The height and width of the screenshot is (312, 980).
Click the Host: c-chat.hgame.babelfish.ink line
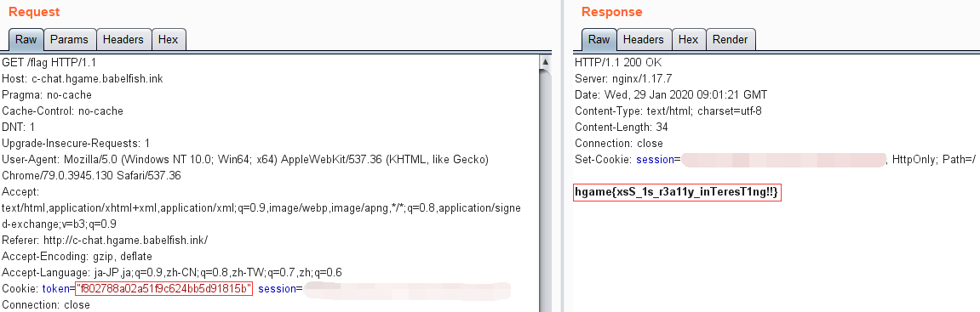(x=83, y=78)
